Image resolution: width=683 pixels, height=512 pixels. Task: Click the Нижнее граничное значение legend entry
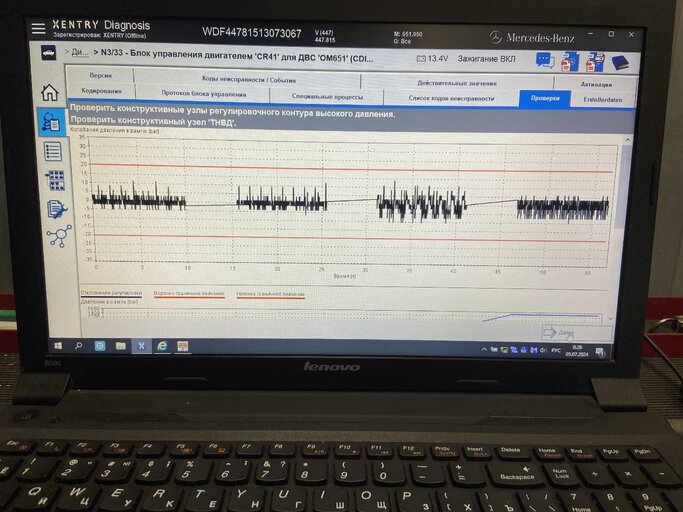pyautogui.click(x=270, y=295)
